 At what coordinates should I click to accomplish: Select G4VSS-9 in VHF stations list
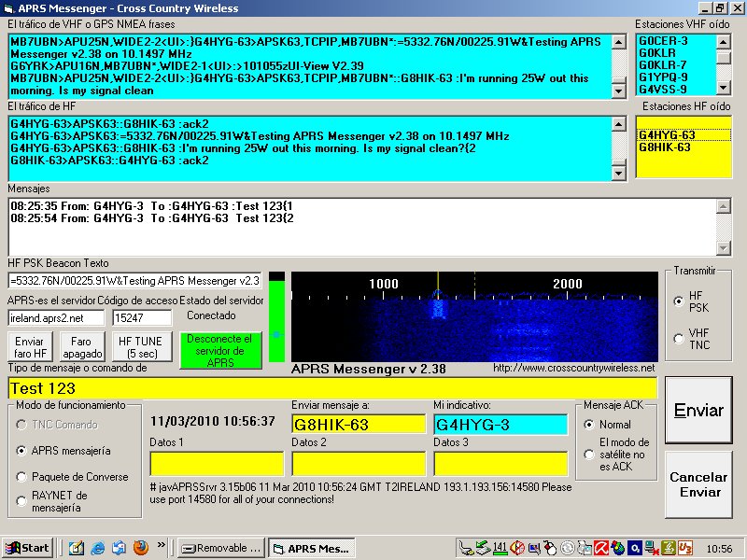pyautogui.click(x=662, y=89)
